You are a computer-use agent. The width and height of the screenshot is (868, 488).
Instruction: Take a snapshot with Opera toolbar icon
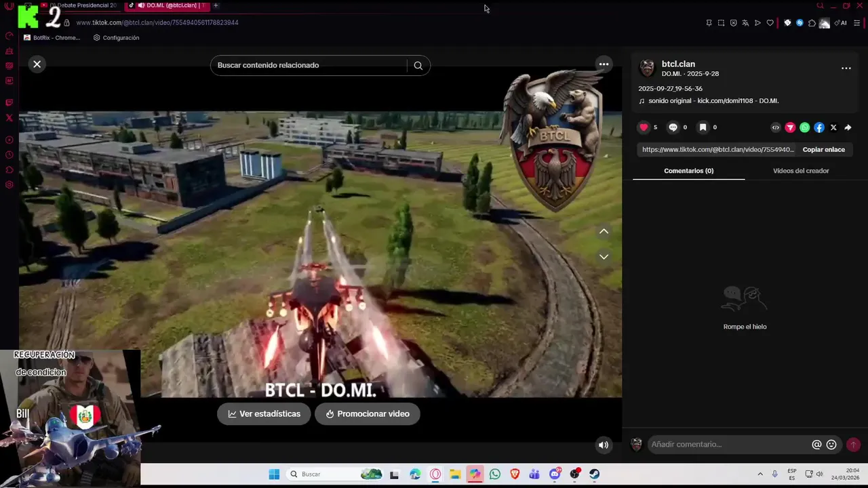721,23
